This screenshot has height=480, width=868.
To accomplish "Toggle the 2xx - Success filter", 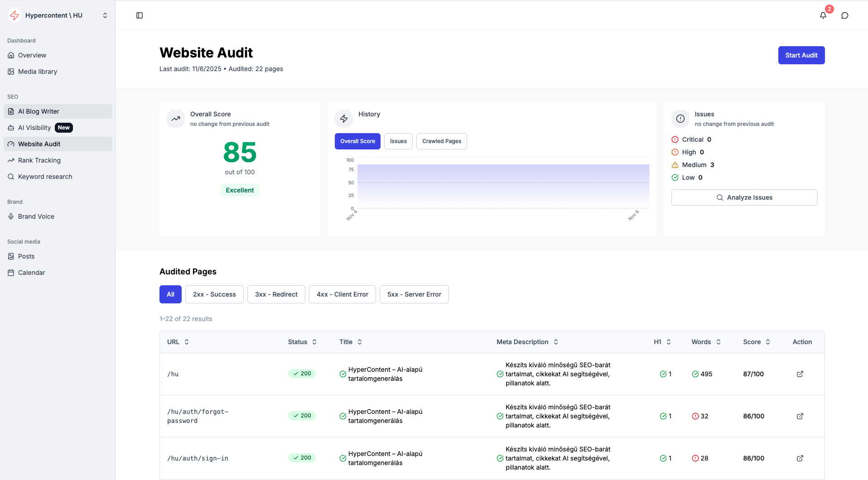I will [214, 294].
